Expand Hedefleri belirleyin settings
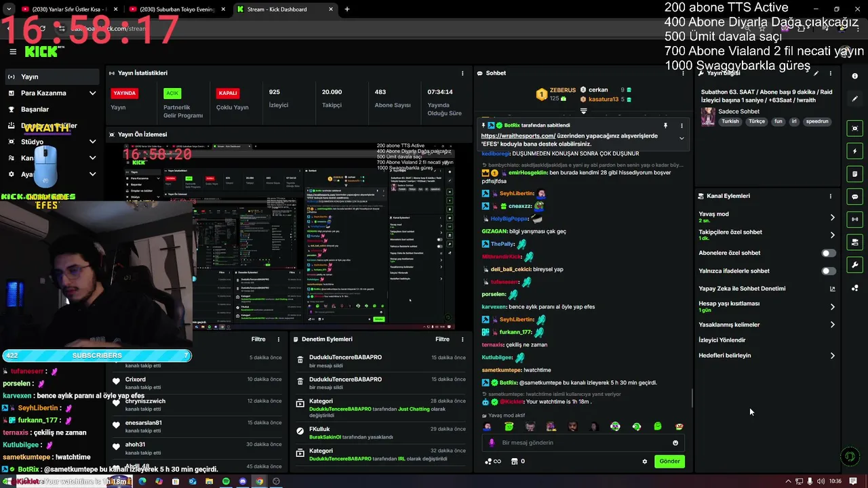 point(832,356)
